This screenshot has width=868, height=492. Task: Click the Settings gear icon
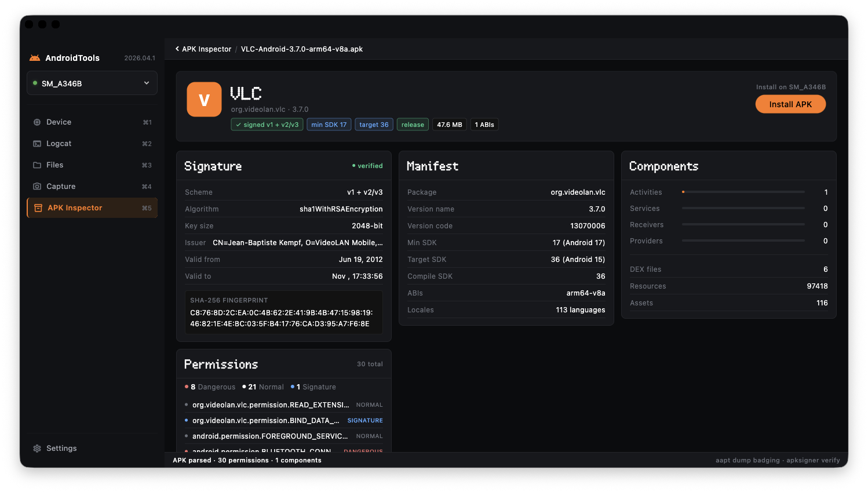[x=37, y=449]
